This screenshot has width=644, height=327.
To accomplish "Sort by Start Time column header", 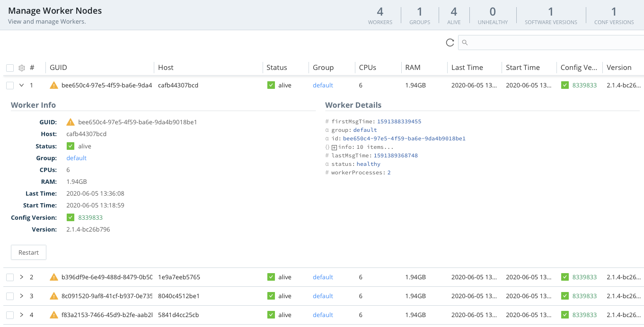I will pos(523,68).
